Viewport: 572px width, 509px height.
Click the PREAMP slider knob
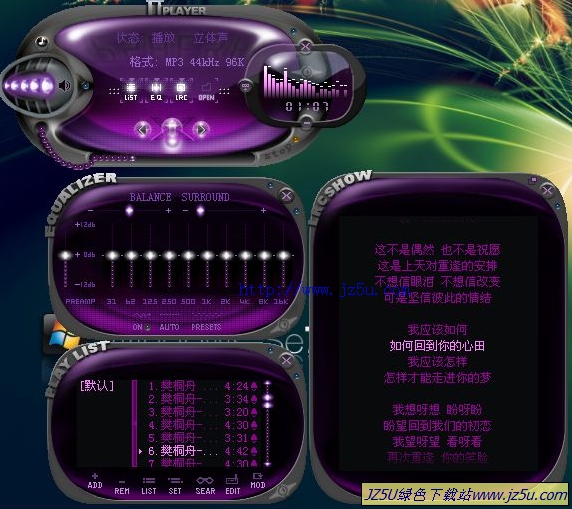click(66, 255)
